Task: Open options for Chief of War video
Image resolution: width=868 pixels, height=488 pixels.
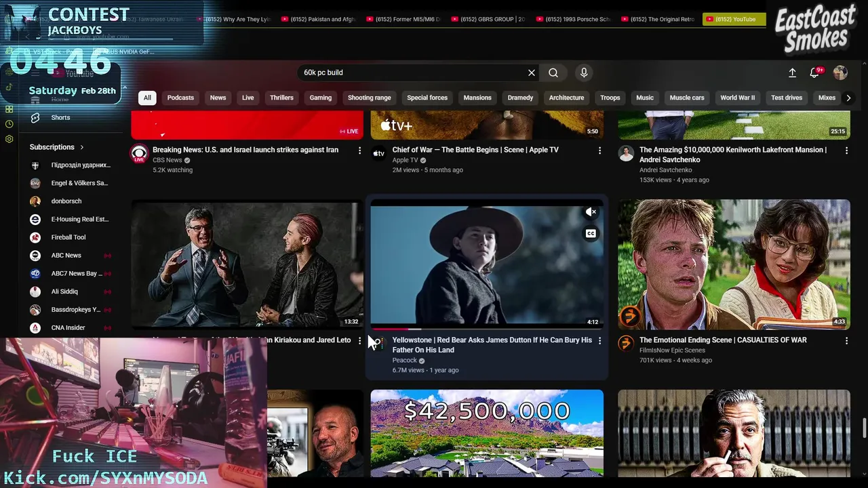Action: 599,150
